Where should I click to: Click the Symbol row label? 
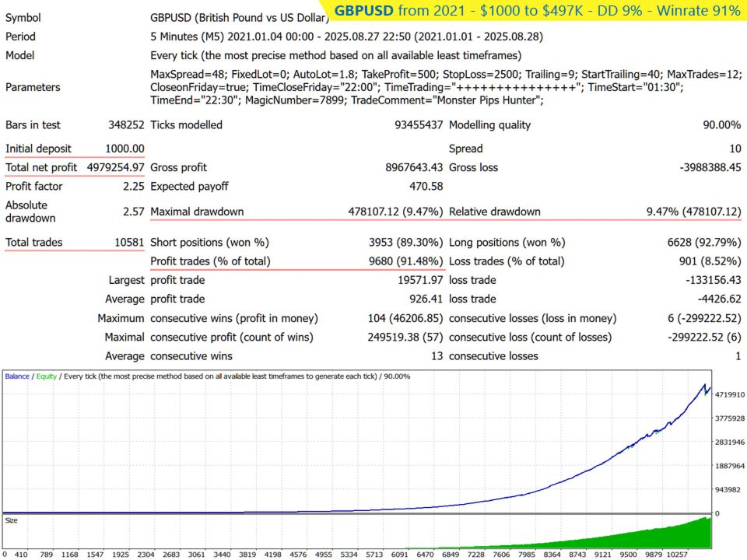pyautogui.click(x=23, y=18)
